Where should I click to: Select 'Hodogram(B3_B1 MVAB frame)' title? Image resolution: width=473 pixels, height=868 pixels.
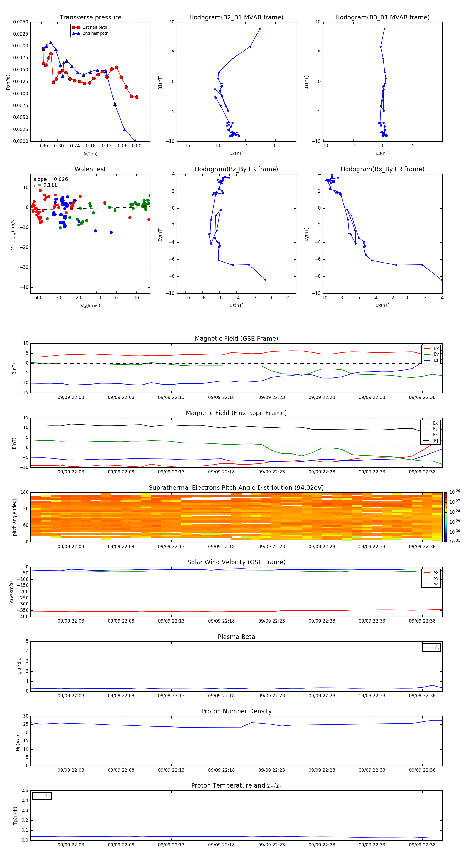tap(382, 18)
